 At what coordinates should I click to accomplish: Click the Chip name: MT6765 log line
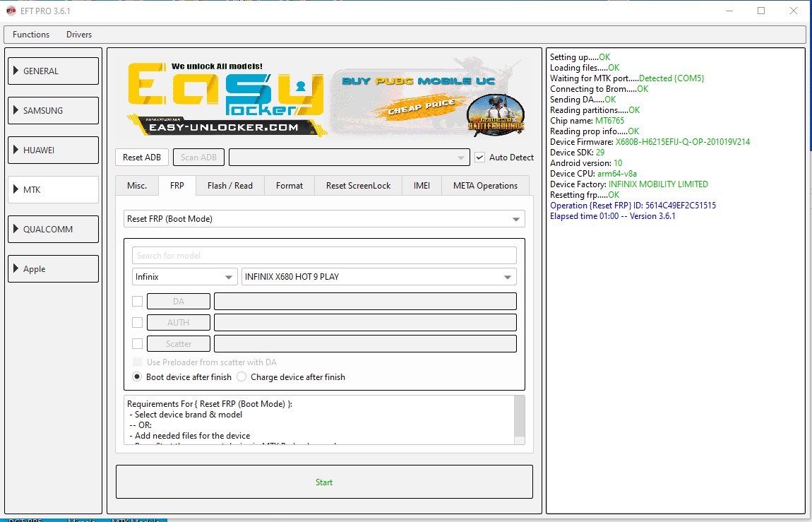pos(587,121)
